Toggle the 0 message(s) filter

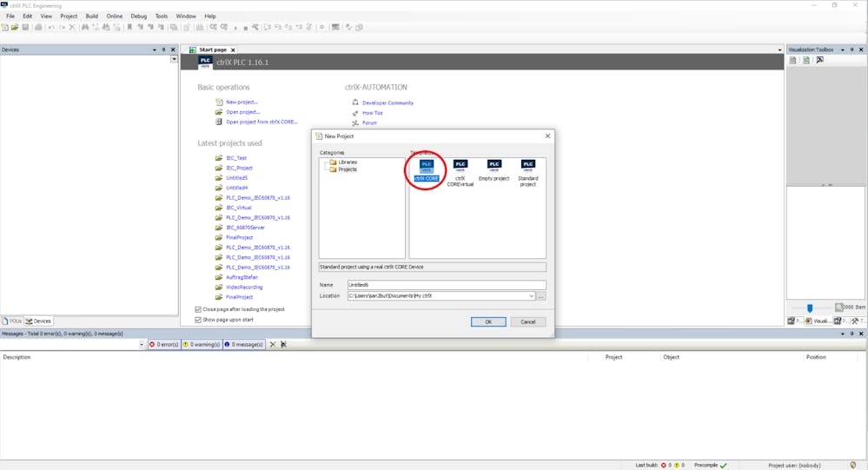(x=243, y=344)
